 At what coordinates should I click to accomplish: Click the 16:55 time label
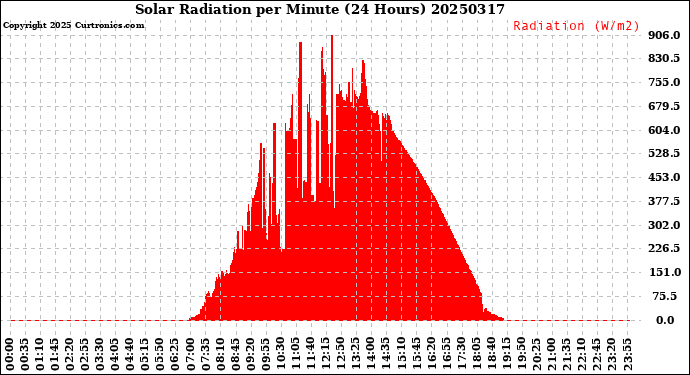click(446, 355)
